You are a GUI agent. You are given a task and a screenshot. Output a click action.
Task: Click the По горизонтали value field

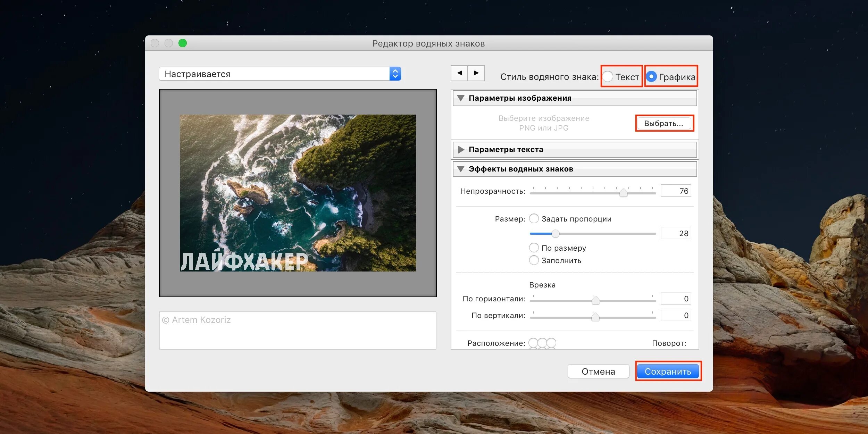point(676,299)
